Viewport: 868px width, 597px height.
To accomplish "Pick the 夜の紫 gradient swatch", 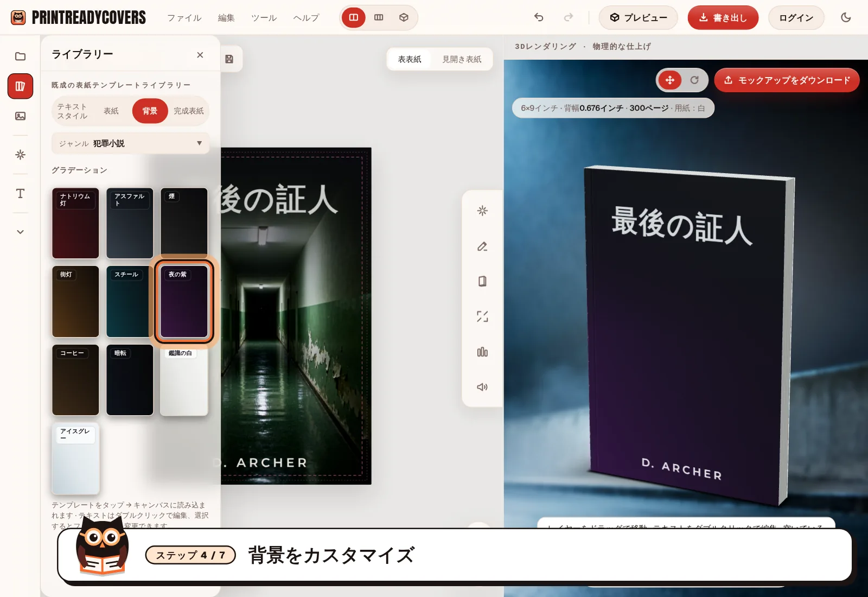I will pyautogui.click(x=184, y=302).
